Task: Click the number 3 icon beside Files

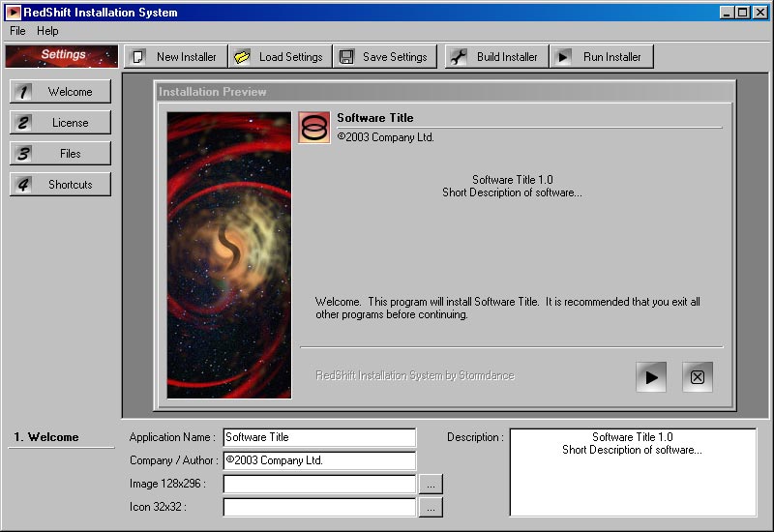Action: point(23,154)
